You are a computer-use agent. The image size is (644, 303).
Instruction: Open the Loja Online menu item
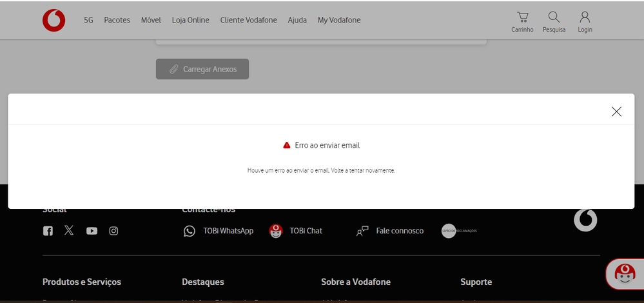pyautogui.click(x=191, y=20)
